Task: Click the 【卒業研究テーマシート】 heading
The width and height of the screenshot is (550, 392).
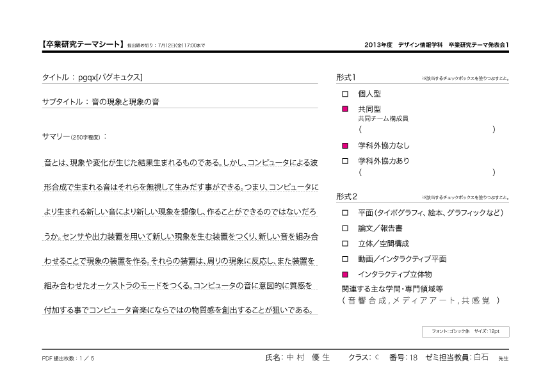Action: [83, 45]
